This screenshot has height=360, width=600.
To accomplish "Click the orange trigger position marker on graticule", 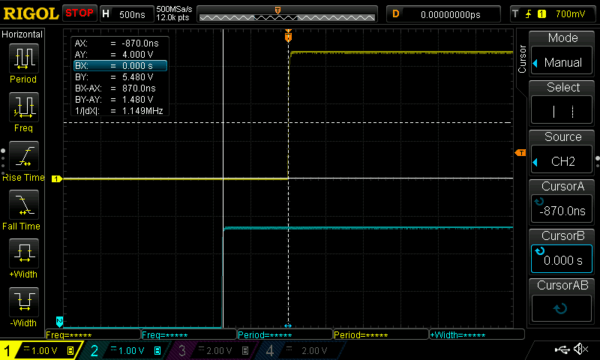I will [288, 36].
